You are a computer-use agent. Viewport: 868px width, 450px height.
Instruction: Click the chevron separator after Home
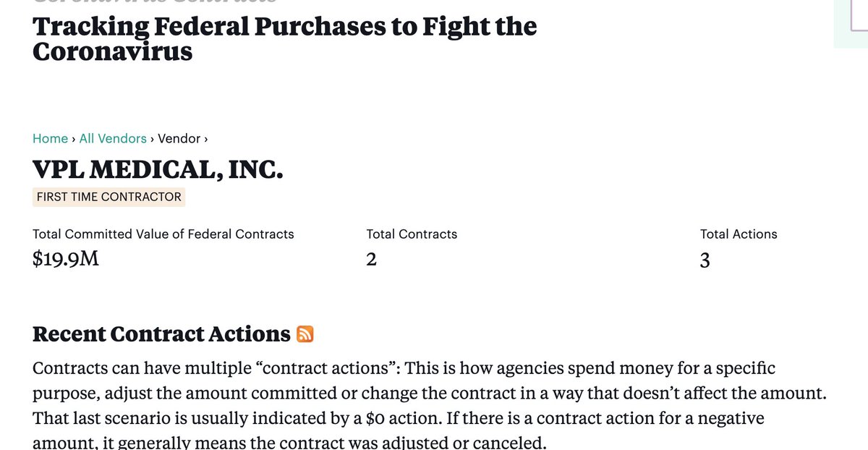click(x=74, y=138)
